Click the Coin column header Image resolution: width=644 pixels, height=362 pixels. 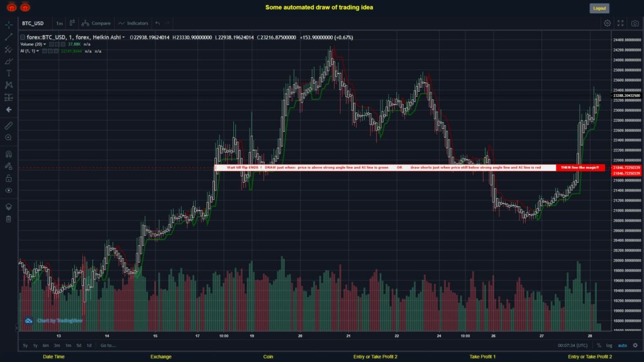268,357
